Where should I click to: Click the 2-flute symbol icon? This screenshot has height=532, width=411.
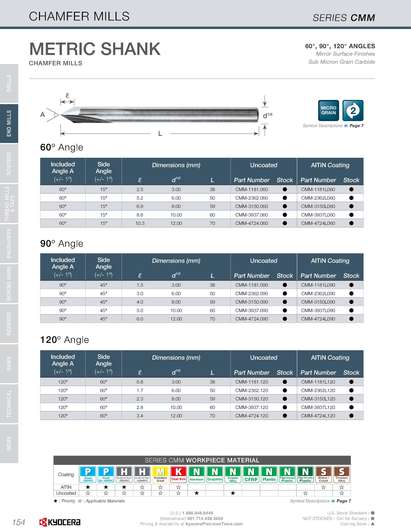[x=353, y=110]
